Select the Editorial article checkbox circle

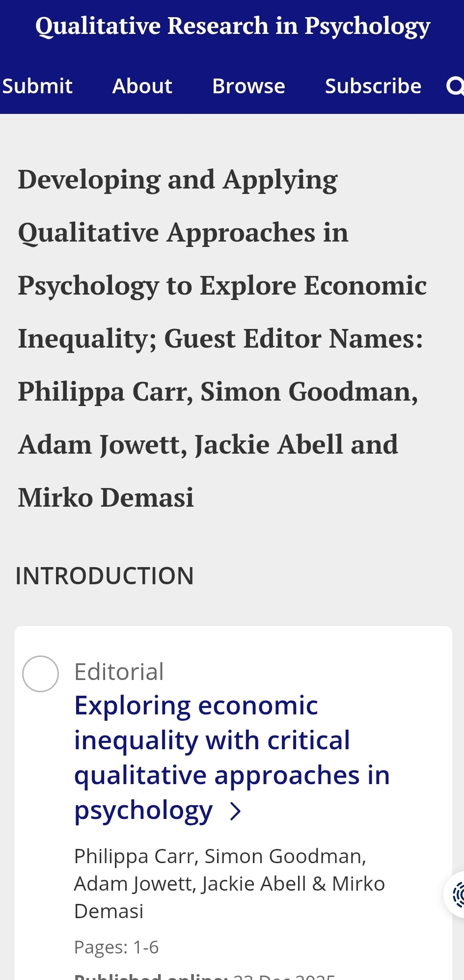click(41, 674)
